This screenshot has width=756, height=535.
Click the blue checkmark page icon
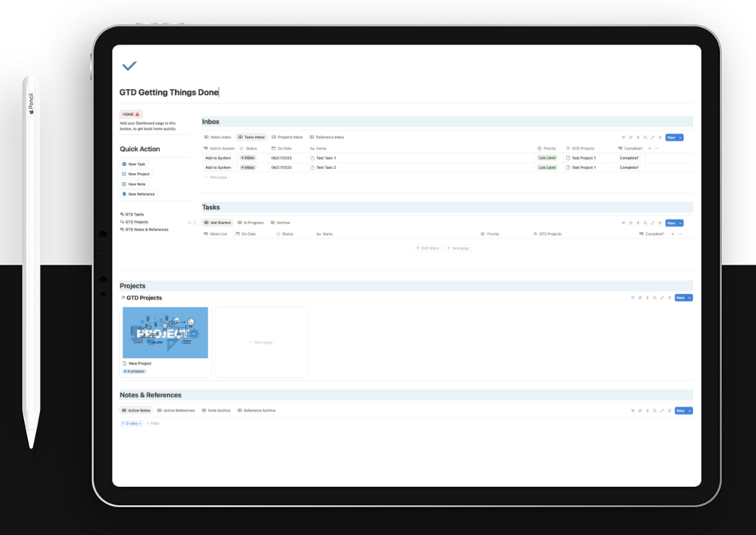129,65
